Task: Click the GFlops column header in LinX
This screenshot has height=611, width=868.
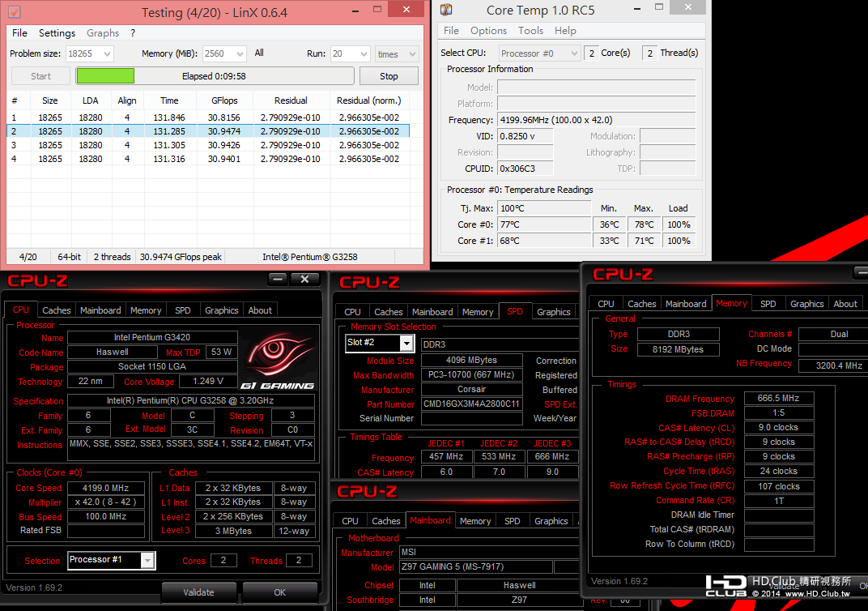Action: click(x=224, y=100)
